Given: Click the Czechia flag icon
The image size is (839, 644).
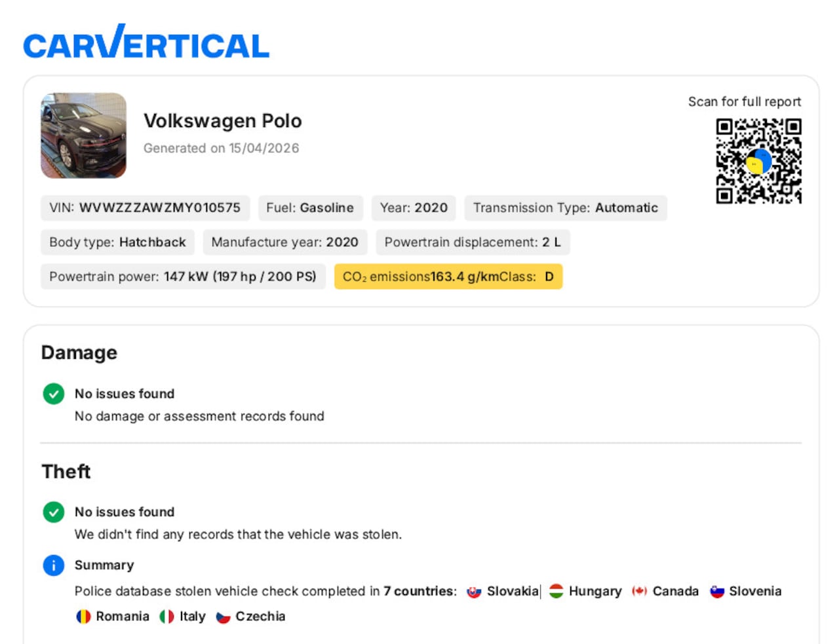Looking at the screenshot, I should pos(223,616).
